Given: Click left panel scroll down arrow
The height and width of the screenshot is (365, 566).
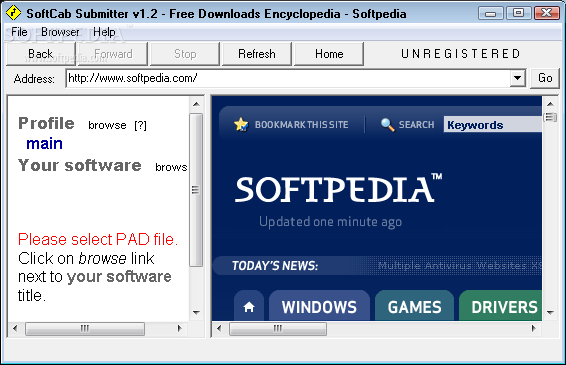Looking at the screenshot, I should click(196, 313).
